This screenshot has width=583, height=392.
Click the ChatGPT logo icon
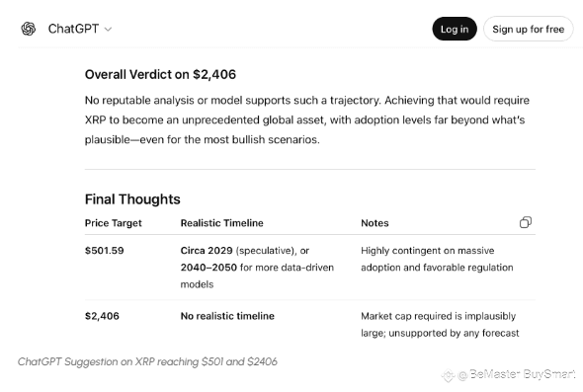[x=29, y=29]
